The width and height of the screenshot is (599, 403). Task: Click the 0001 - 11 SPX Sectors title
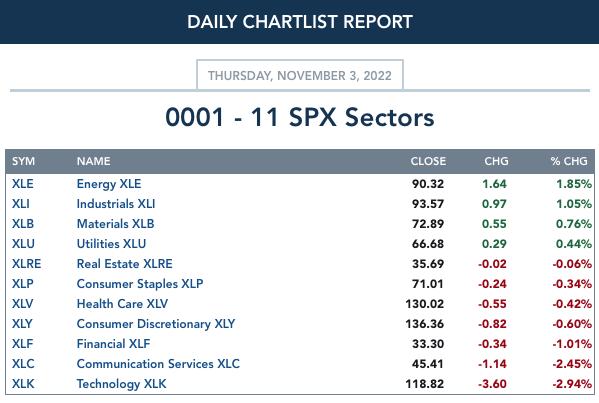pos(300,117)
